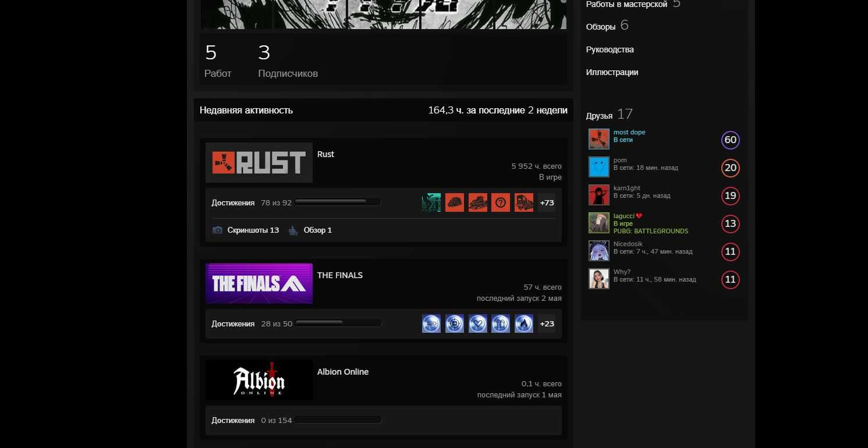
Task: Open THE FINALS game logo thumbnail
Action: [259, 283]
